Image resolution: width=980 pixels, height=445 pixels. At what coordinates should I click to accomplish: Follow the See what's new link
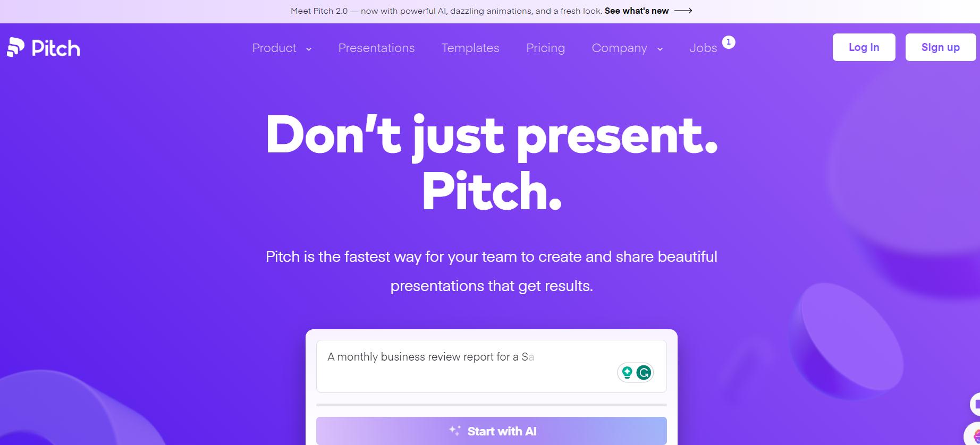636,10
